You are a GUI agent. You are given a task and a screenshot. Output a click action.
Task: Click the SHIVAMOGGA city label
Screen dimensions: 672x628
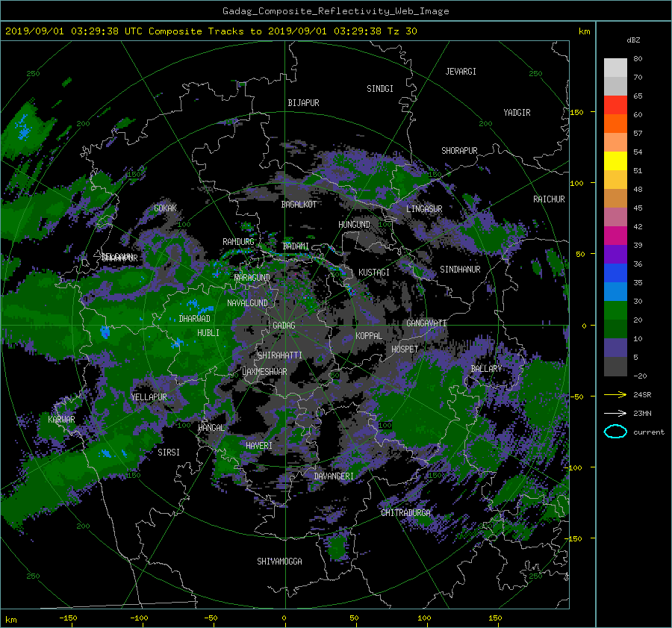[279, 562]
